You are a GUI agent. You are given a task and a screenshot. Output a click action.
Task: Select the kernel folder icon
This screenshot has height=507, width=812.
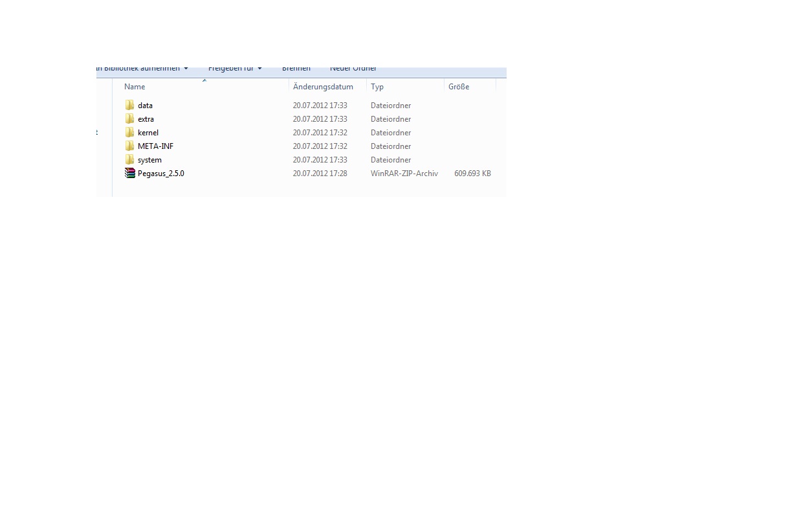[x=129, y=132]
